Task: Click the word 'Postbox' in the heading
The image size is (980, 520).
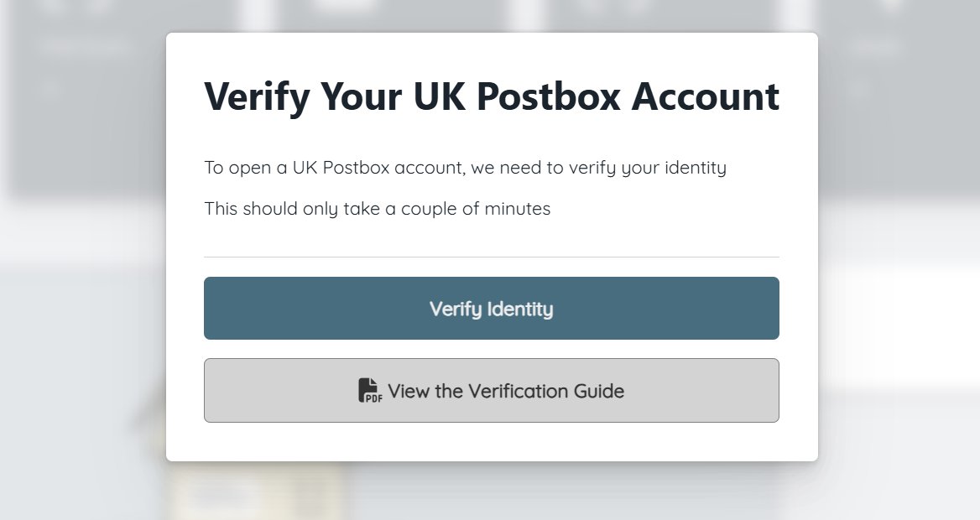Action: click(549, 96)
